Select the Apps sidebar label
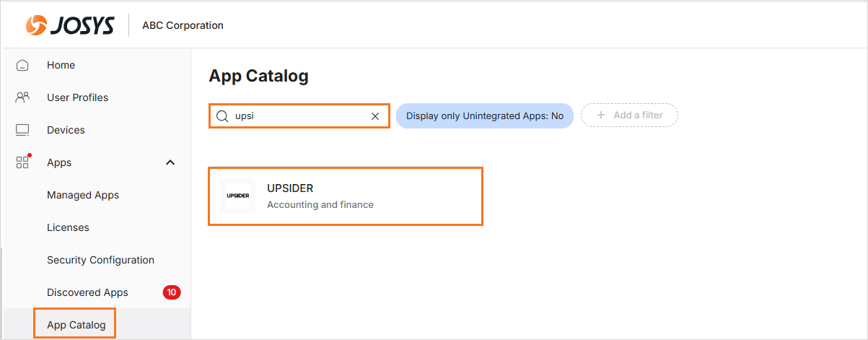 [x=59, y=162]
